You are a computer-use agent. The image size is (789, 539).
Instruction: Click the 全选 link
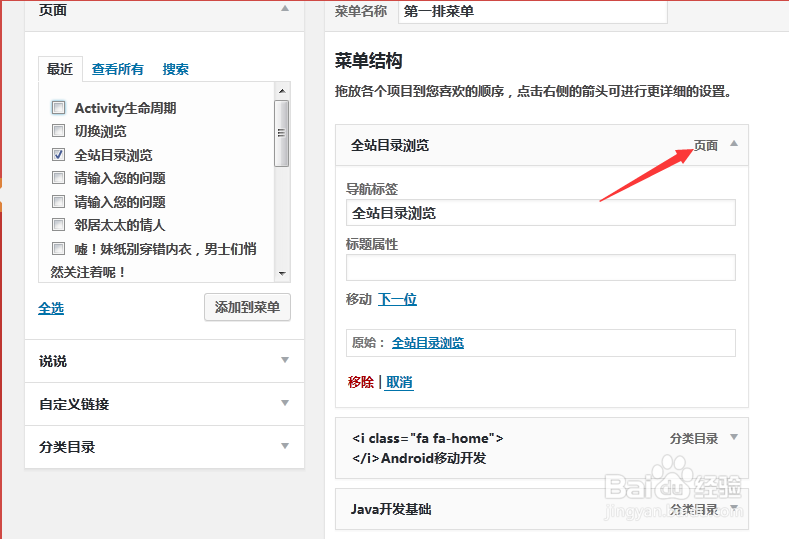[51, 308]
